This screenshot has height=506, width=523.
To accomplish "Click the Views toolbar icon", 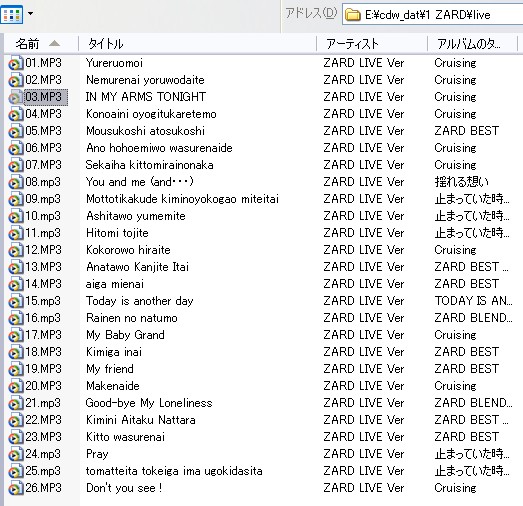I will click(x=12, y=14).
